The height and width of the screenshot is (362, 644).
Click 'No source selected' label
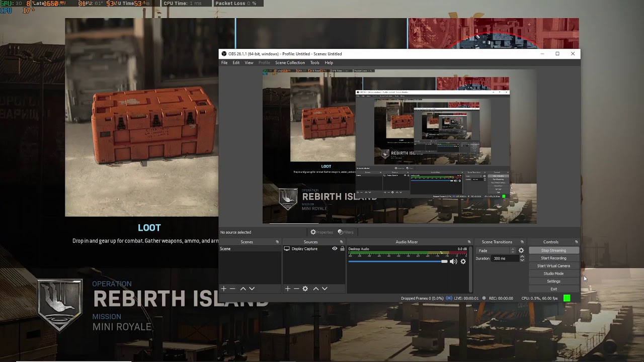pyautogui.click(x=235, y=232)
